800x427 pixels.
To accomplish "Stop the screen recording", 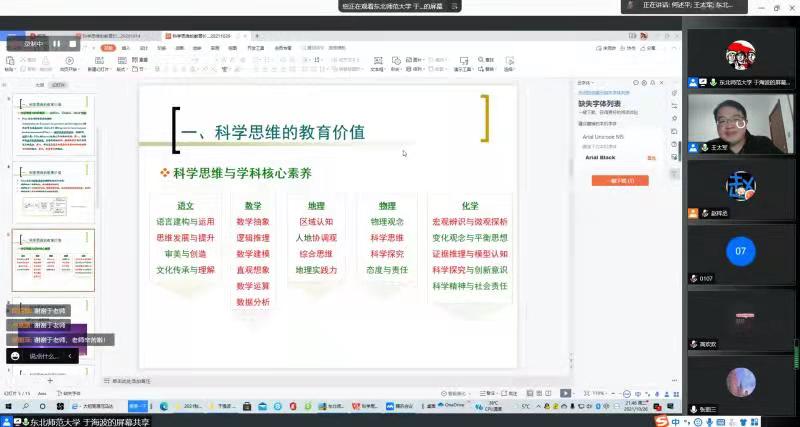I will [72, 44].
